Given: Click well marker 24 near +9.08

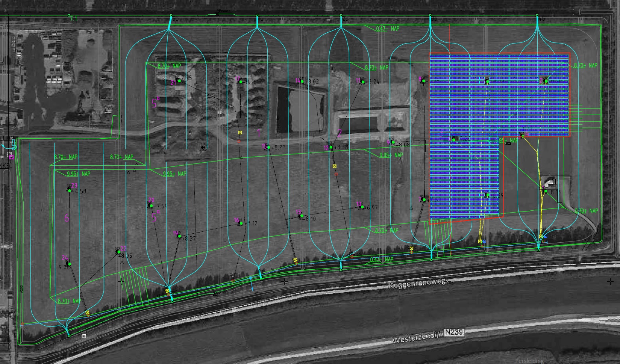Looking at the screenshot, I should coord(69,264).
